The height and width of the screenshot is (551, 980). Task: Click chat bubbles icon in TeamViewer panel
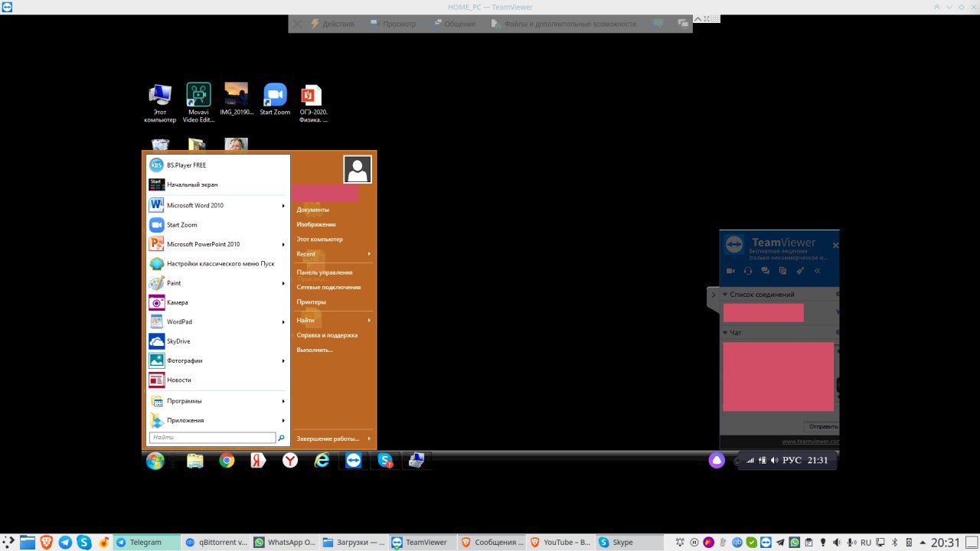pos(765,271)
